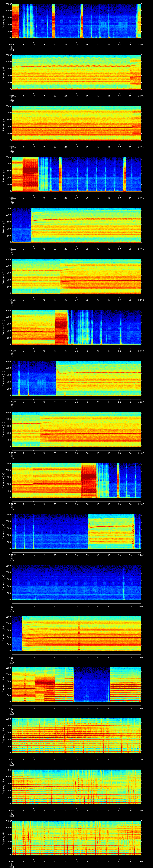Select the spectrogram panel starting at 7:24:00
The image size is (153, 868).
click(x=77, y=123)
